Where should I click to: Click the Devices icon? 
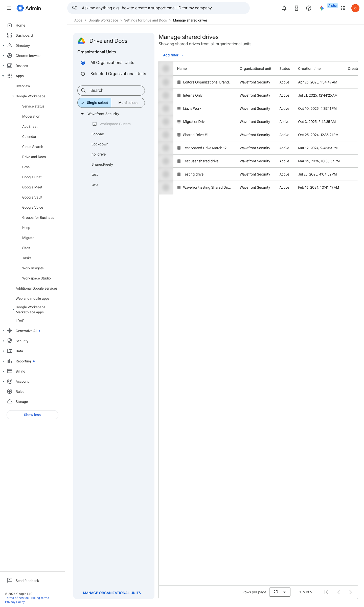tap(10, 66)
